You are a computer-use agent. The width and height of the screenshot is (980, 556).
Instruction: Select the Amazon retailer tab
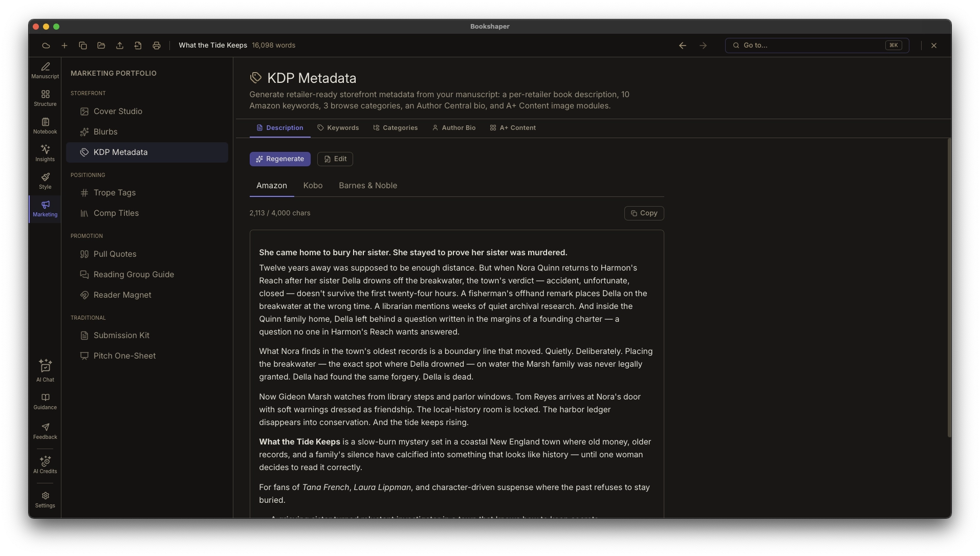[272, 186]
